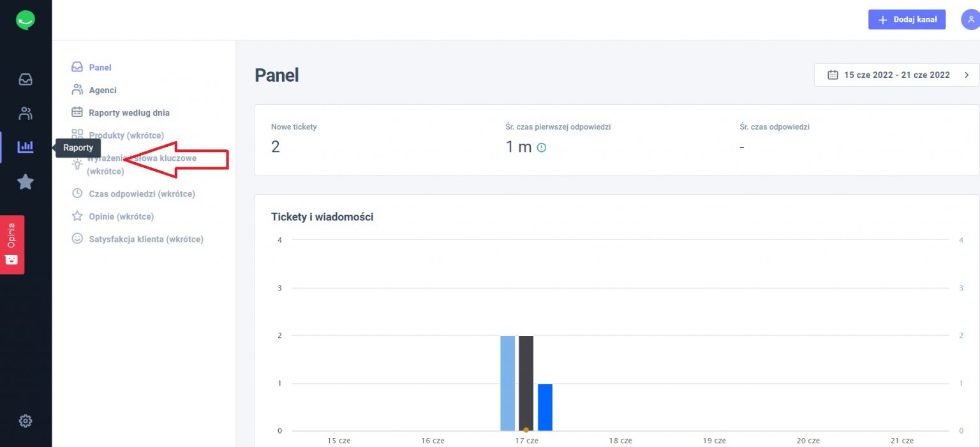Image resolution: width=980 pixels, height=447 pixels.
Task: Open settings gear icon at bottom left
Action: (x=26, y=421)
